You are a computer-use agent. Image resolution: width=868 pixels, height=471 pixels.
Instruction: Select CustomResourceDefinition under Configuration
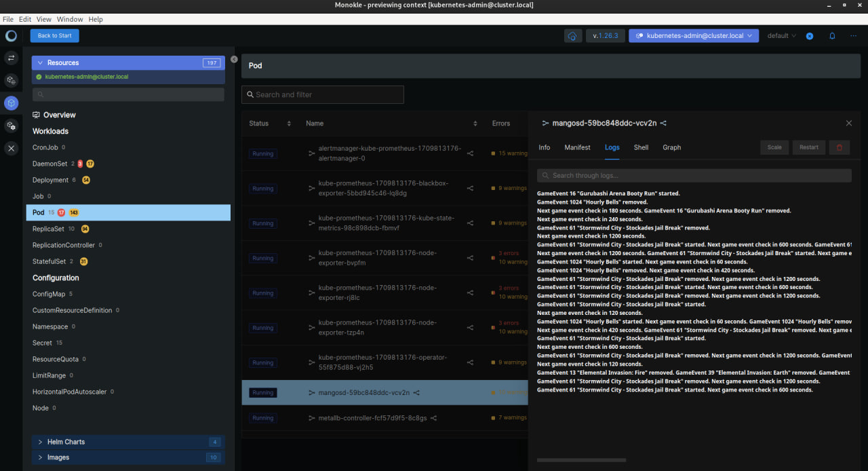[x=73, y=310]
